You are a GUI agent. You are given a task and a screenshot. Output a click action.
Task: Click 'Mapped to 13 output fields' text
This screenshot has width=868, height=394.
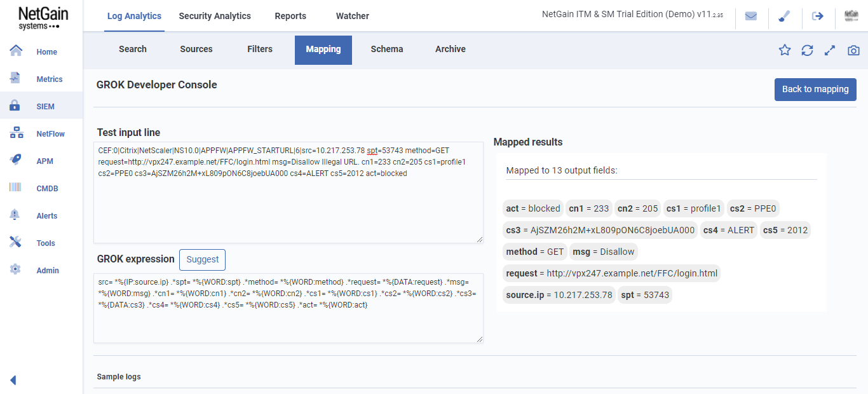tap(562, 170)
